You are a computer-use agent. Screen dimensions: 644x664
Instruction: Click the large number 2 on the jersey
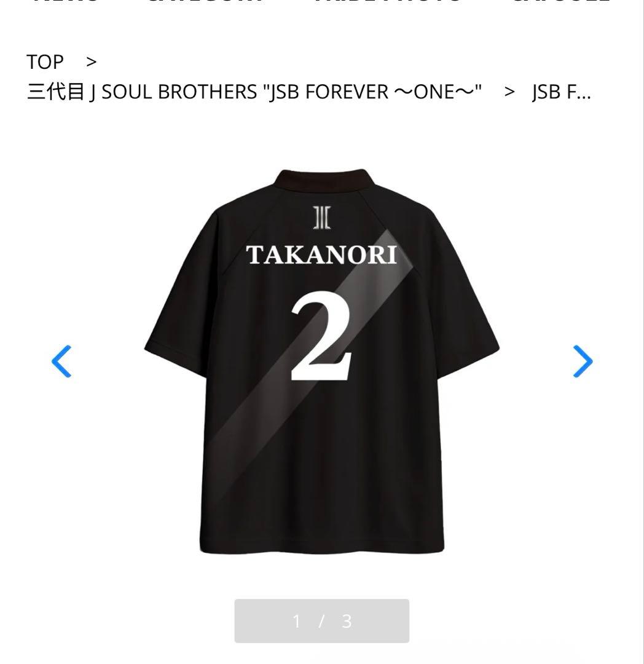coord(321,336)
